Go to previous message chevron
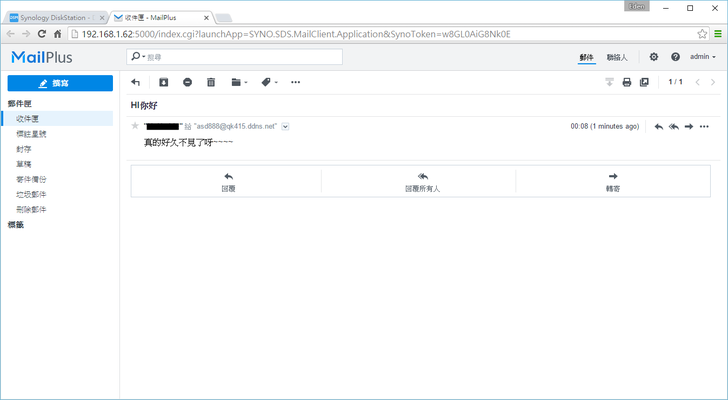 (x=697, y=82)
